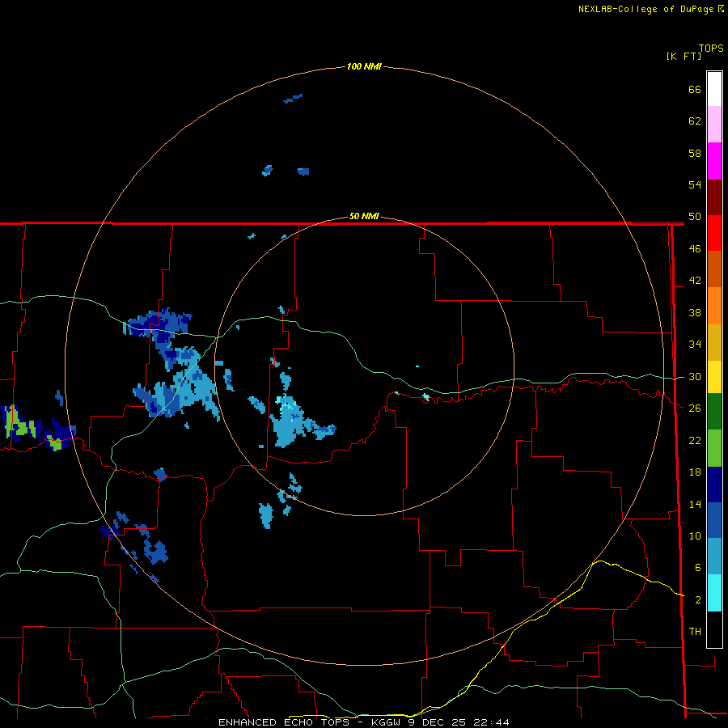The image size is (728, 728).
Task: Click the light blue band between 6 and 10
Action: click(x=714, y=556)
